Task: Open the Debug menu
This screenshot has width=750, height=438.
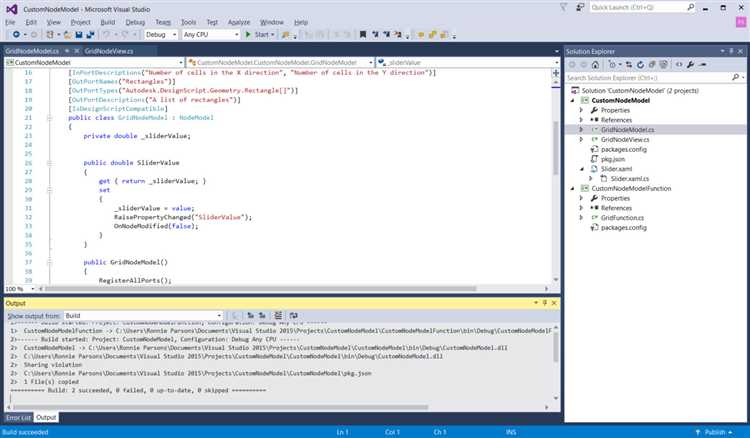Action: 135,22
